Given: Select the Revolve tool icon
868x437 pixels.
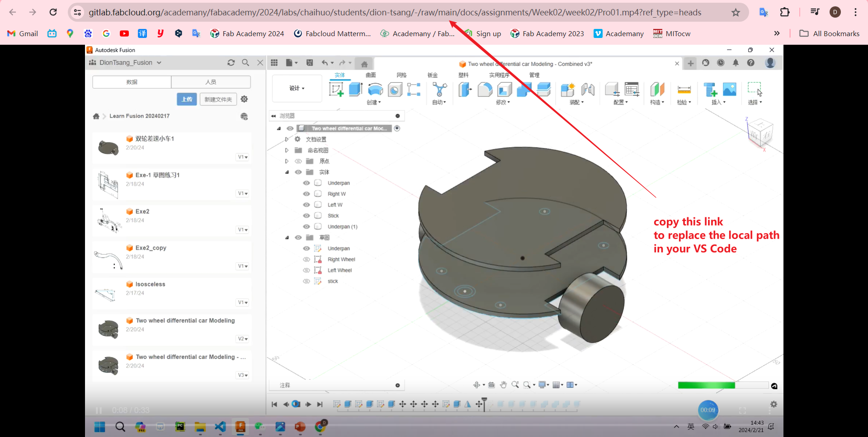Looking at the screenshot, I should click(x=375, y=89).
